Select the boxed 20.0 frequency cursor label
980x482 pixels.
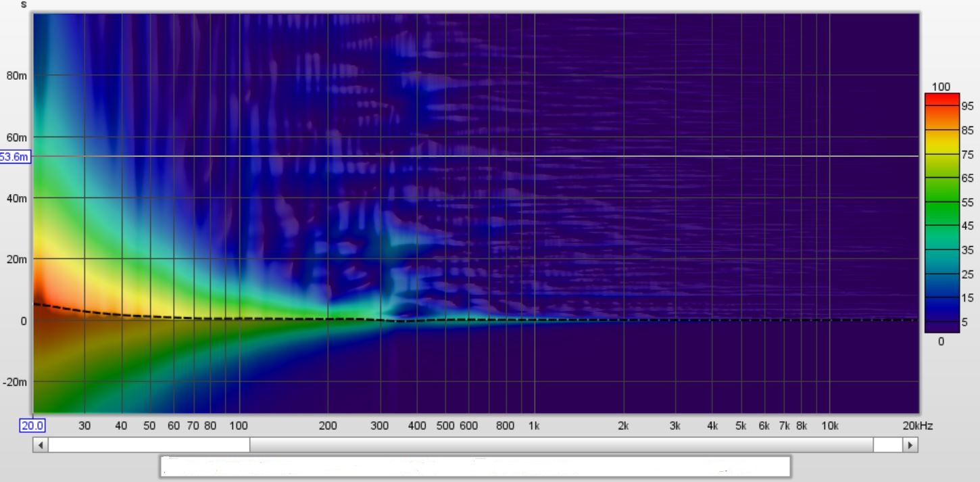[32, 426]
